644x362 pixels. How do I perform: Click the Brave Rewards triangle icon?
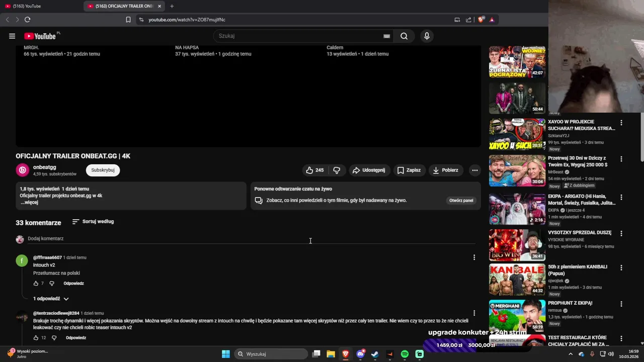pyautogui.click(x=492, y=20)
